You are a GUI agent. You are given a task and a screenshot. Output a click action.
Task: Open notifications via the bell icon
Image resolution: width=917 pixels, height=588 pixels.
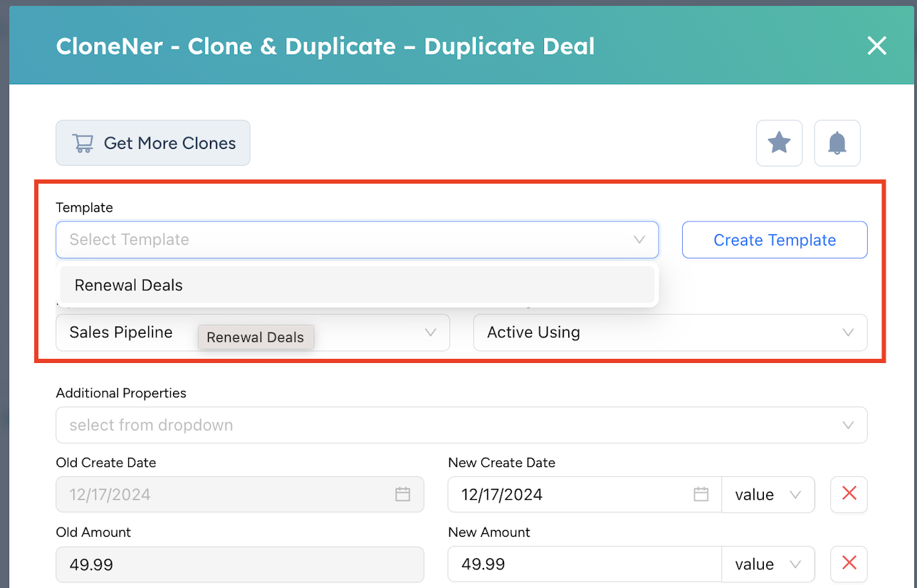(837, 142)
